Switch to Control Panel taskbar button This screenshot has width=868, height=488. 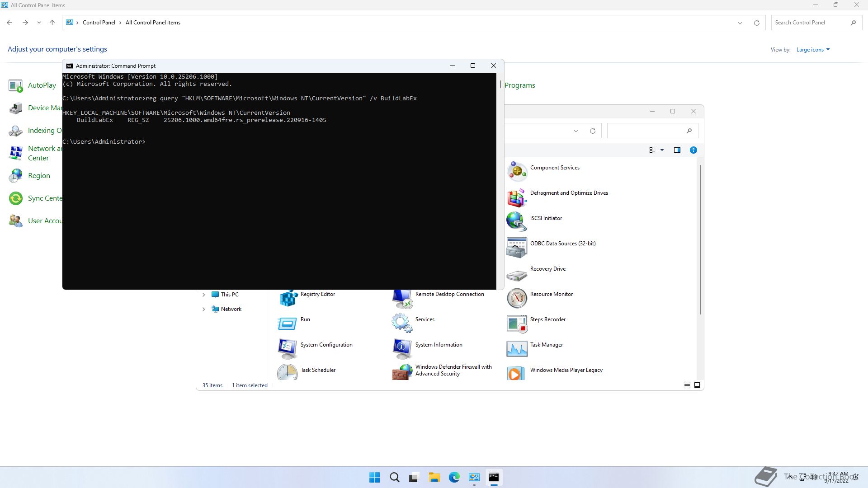tap(474, 478)
